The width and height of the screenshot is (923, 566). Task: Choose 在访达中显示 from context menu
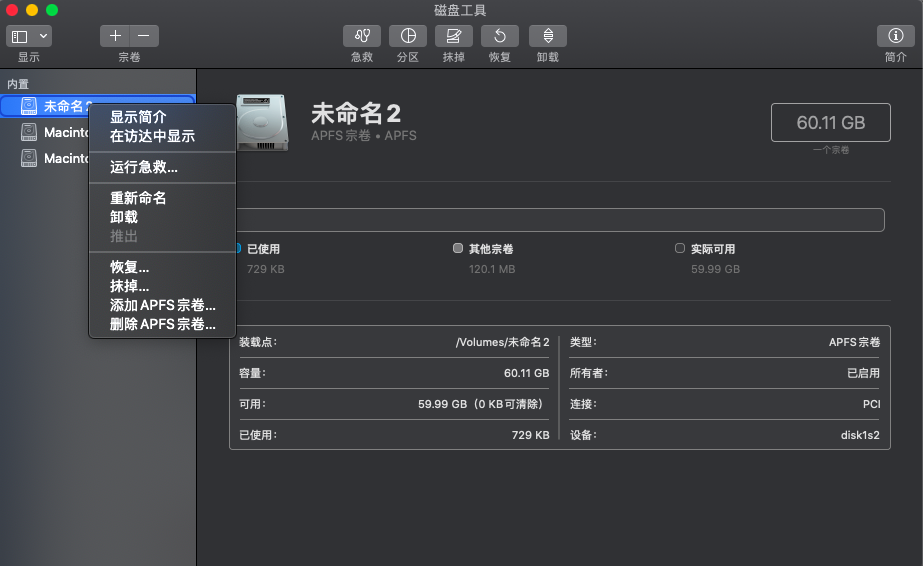152,136
